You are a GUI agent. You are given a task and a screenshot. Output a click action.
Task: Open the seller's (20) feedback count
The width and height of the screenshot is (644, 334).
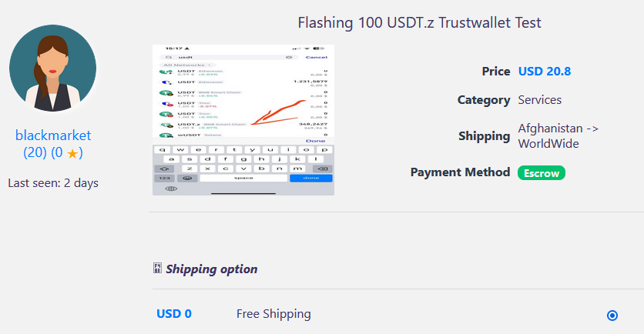click(x=35, y=152)
